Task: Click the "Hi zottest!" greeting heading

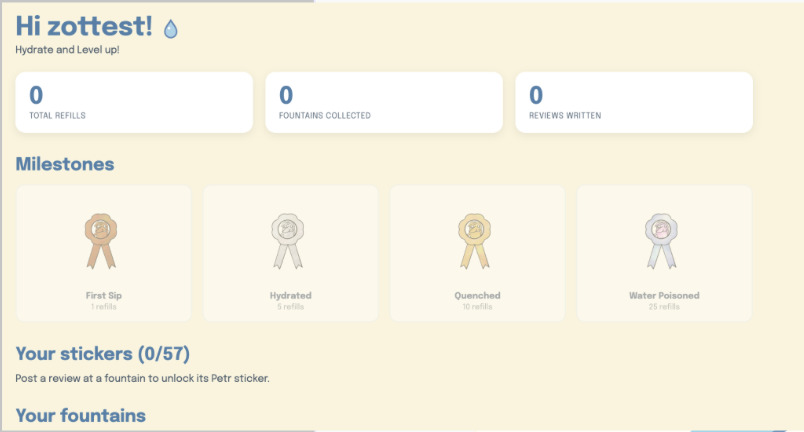Action: tap(84, 26)
